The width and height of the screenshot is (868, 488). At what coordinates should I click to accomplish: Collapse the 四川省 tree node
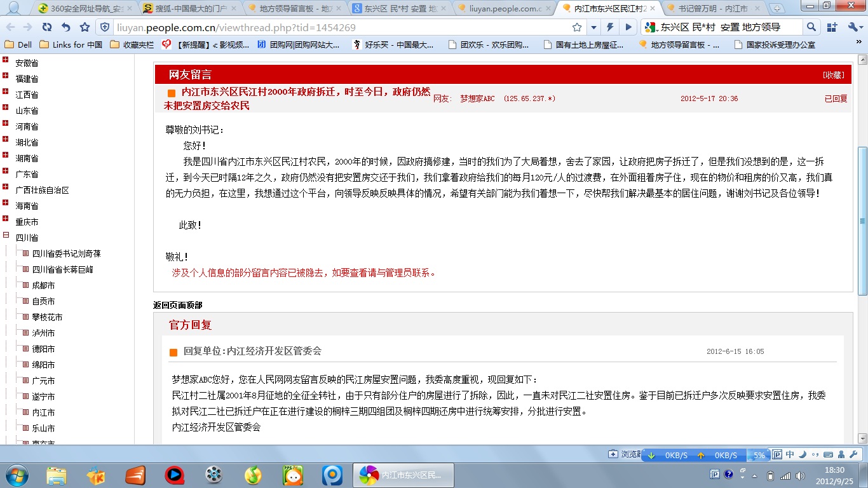(x=6, y=235)
